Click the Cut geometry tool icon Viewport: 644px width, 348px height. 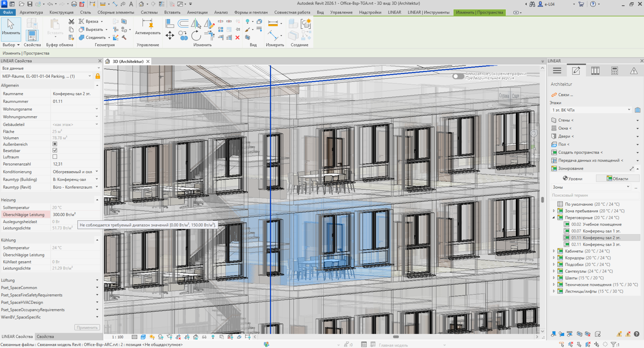pos(82,30)
